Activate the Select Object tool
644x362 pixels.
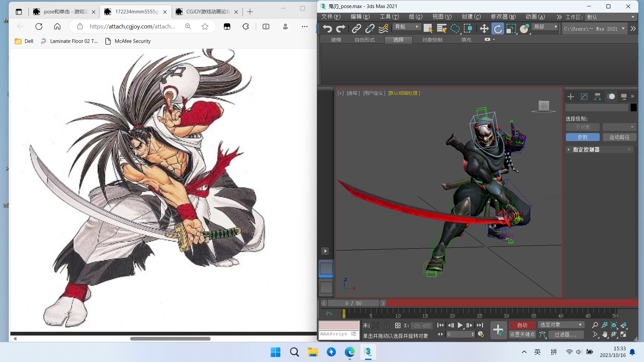[428, 29]
